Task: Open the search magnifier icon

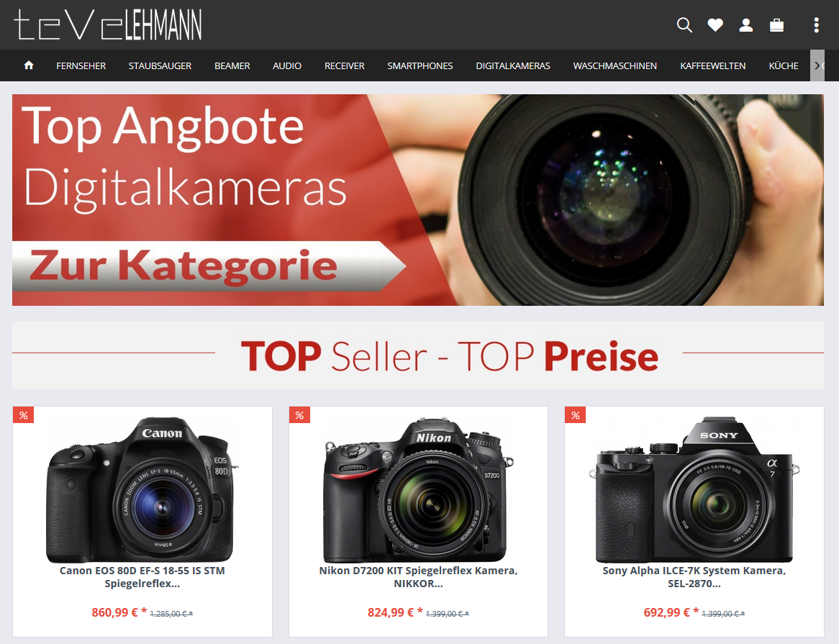Action: (684, 25)
